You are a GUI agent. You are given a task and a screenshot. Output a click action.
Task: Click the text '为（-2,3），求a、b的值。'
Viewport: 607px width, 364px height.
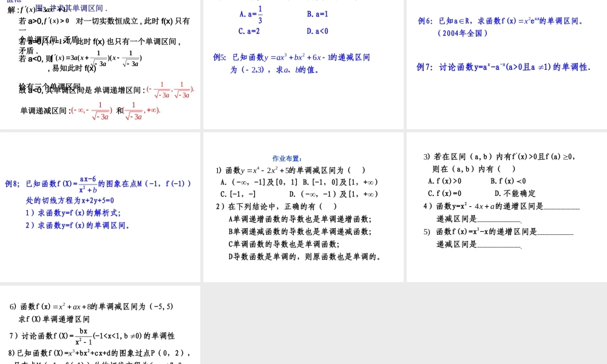point(274,70)
